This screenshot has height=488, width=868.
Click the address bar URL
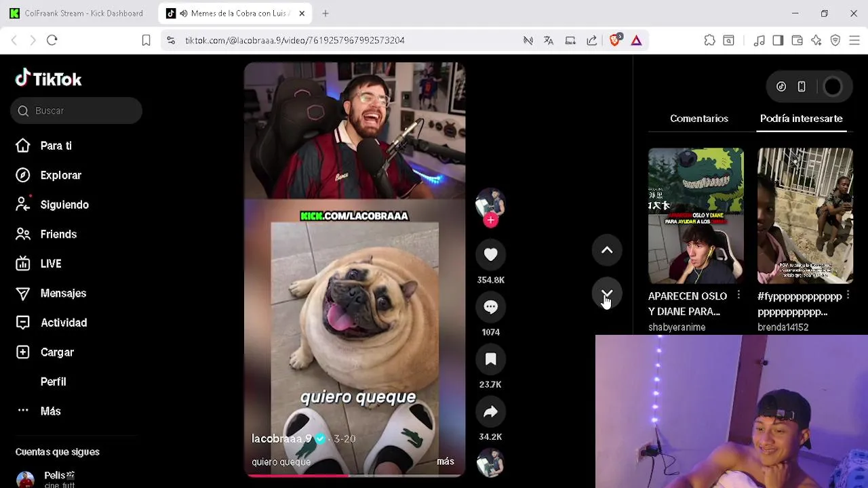click(x=295, y=40)
